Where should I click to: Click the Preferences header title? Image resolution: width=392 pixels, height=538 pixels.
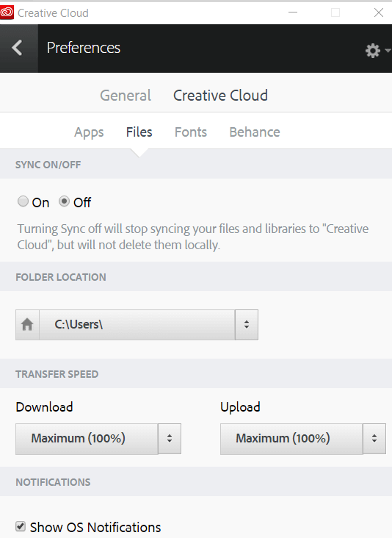84,48
